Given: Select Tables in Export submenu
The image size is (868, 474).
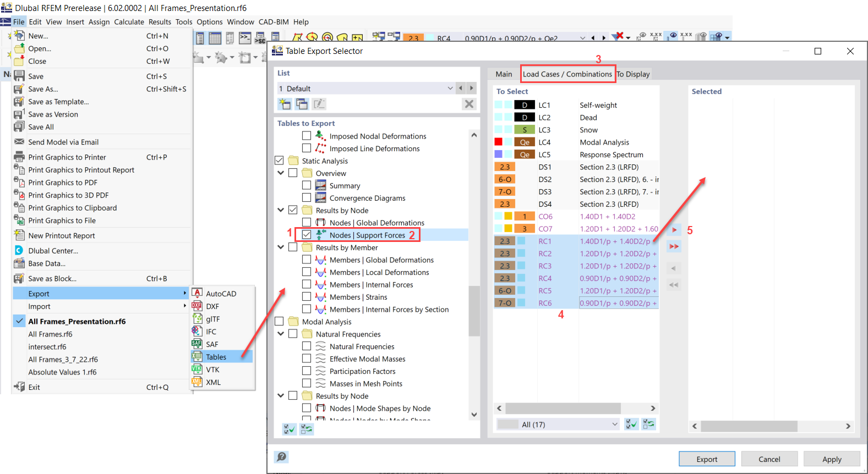Looking at the screenshot, I should [222, 357].
